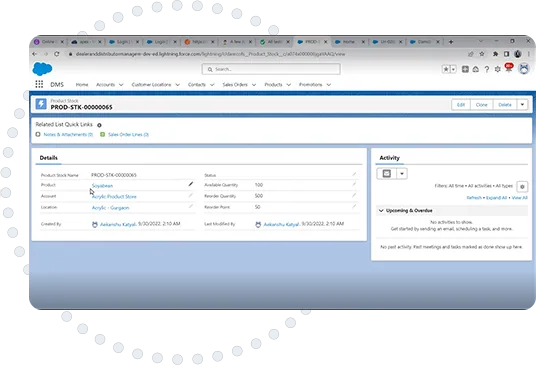Open the Accounts tab dropdown chevron
536x365 pixels.
[x=121, y=85]
